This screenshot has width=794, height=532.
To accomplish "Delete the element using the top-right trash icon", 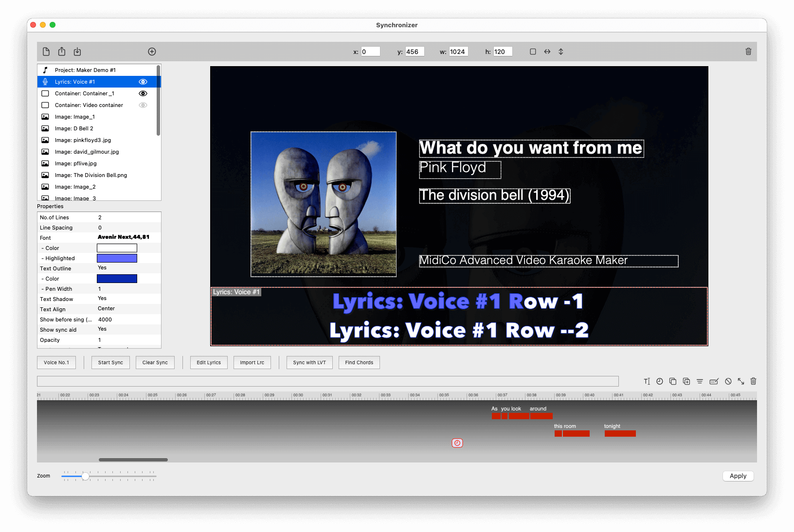I will click(748, 51).
